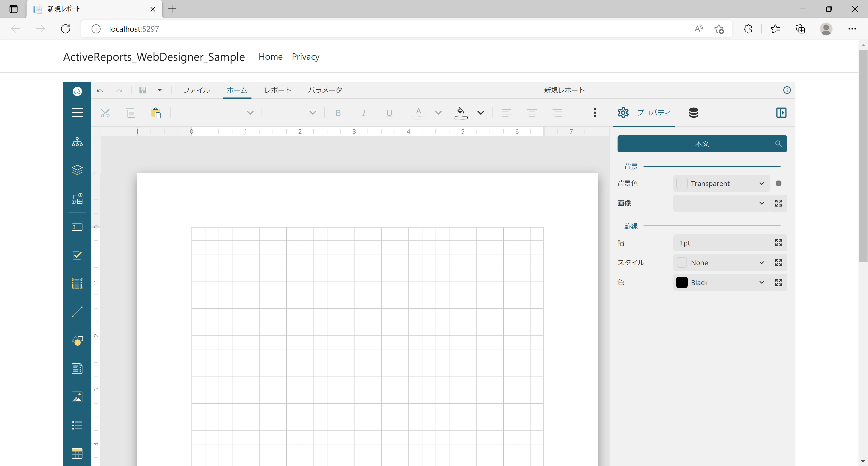Viewport: 868px width, 466px height.
Task: Open the report explorer tree icon
Action: (77, 142)
